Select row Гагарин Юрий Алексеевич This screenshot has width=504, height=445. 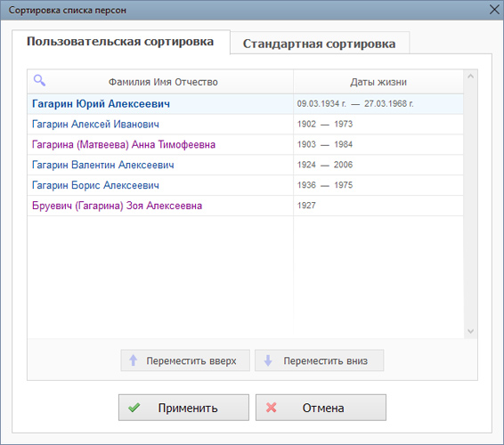pyautogui.click(x=245, y=104)
